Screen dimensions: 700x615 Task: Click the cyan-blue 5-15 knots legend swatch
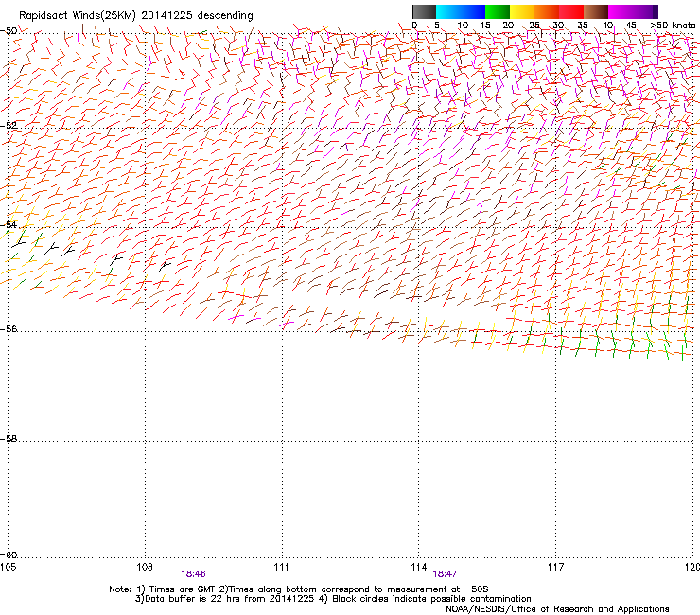461,11
